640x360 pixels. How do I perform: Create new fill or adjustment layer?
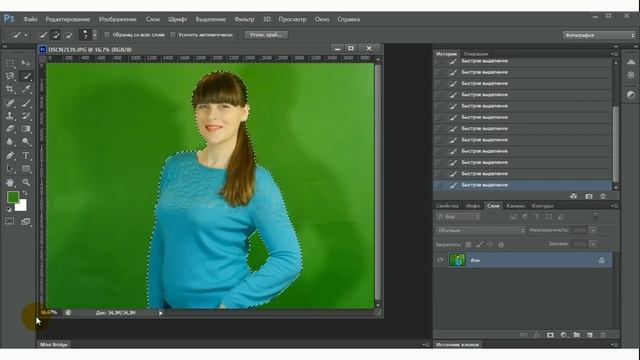(x=563, y=335)
